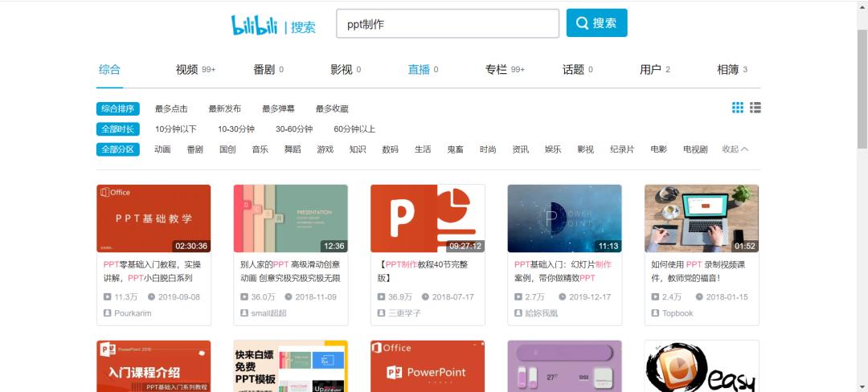Open PPT基础教学 video thumbnail
The image size is (868, 392).
[x=154, y=218]
